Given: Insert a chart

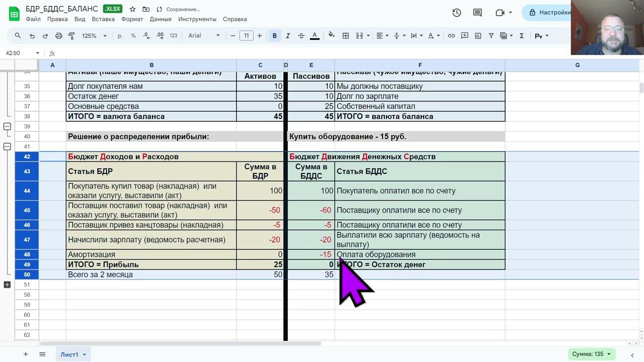Looking at the screenshot, I should point(478,36).
